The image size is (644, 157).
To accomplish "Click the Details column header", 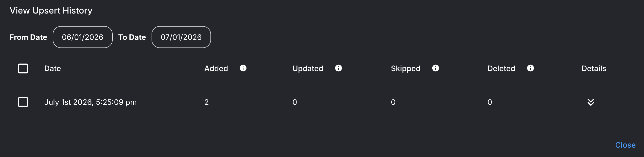I will click(593, 68).
